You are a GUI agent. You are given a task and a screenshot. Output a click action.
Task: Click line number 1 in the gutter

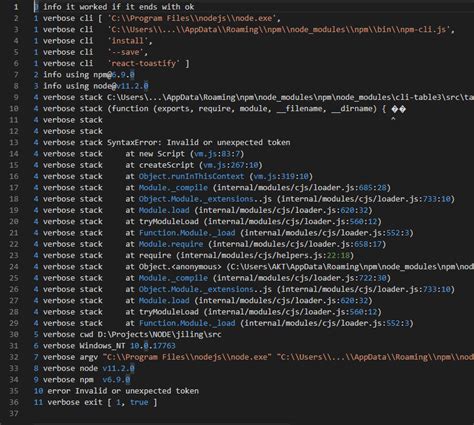click(16, 7)
